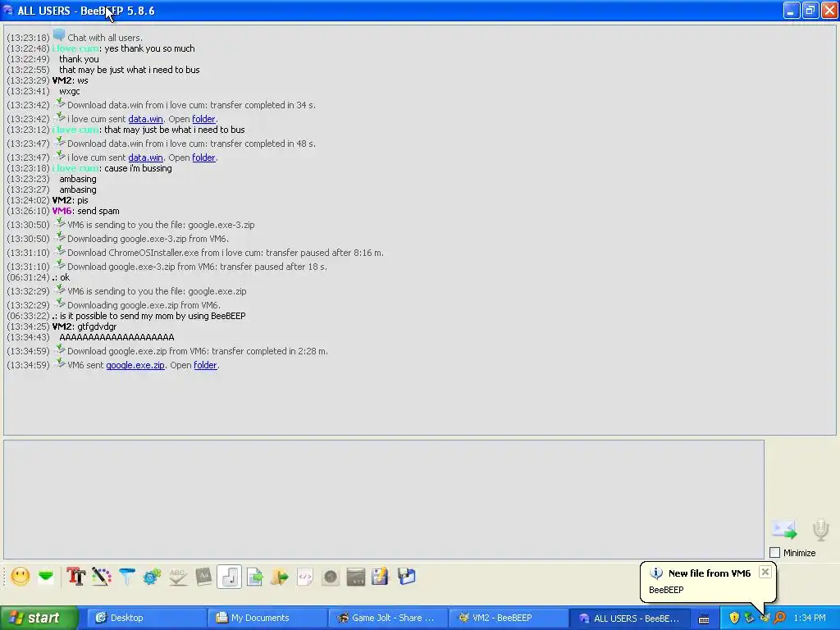This screenshot has width=840, height=630.
Task: Close the New file from VM6 balloon
Action: tap(765, 572)
